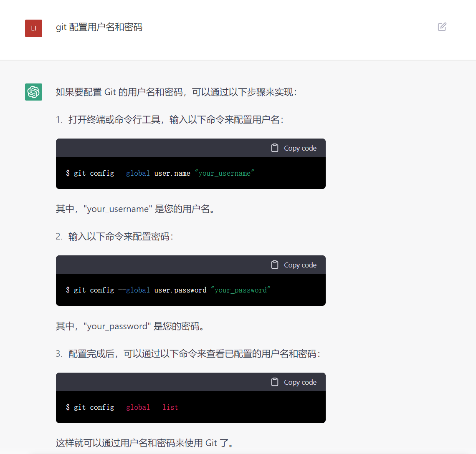Screen dimensions: 476x454
Task: Copy code for the user.password command
Action: (294, 265)
